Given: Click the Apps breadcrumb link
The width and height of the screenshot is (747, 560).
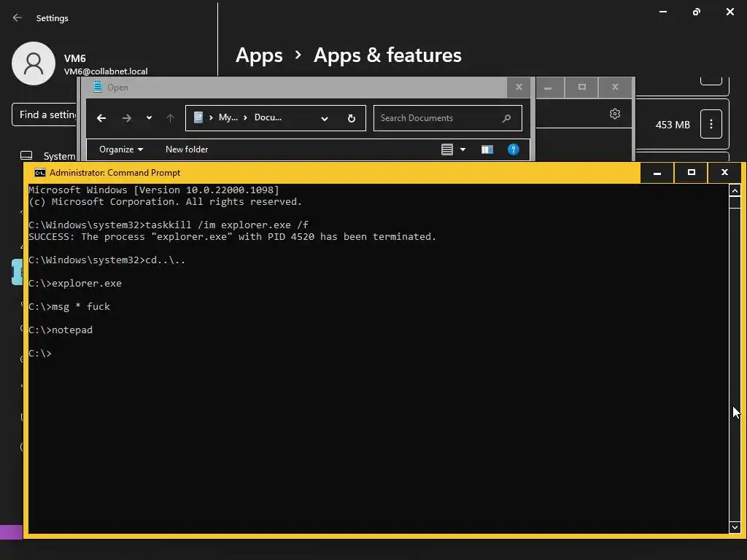Looking at the screenshot, I should pyautogui.click(x=259, y=55).
